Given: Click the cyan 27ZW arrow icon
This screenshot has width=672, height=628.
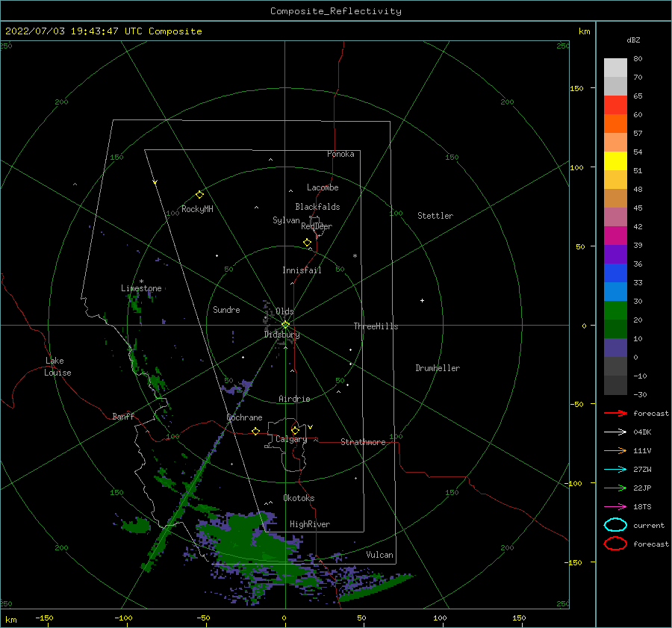Looking at the screenshot, I should pos(615,470).
